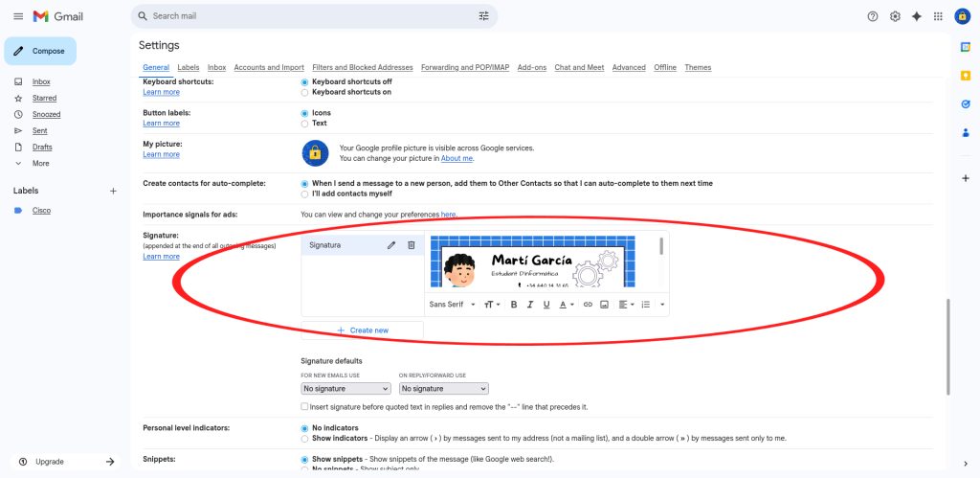
Task: Toggle italic in signature toolbar
Action: (530, 305)
